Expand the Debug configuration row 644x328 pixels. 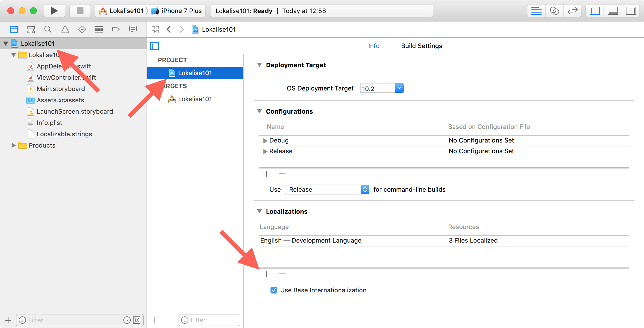coord(265,141)
